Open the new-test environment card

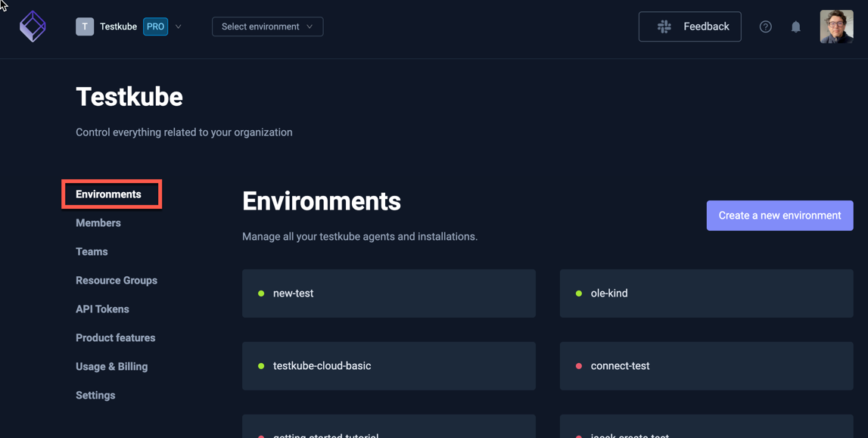(389, 294)
